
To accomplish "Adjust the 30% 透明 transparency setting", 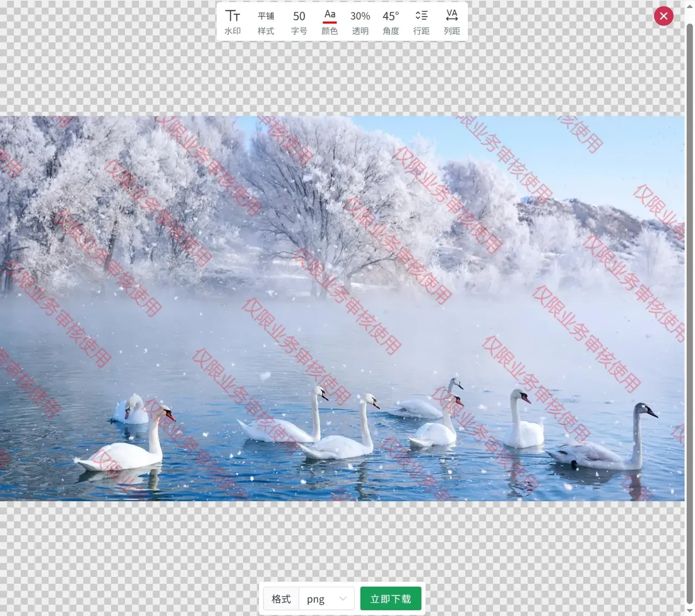I will pos(360,22).
